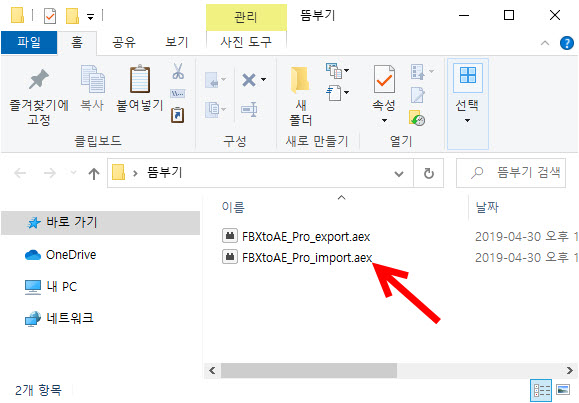Click the Refresh button beside address bar
This screenshot has width=579, height=403.
[429, 173]
